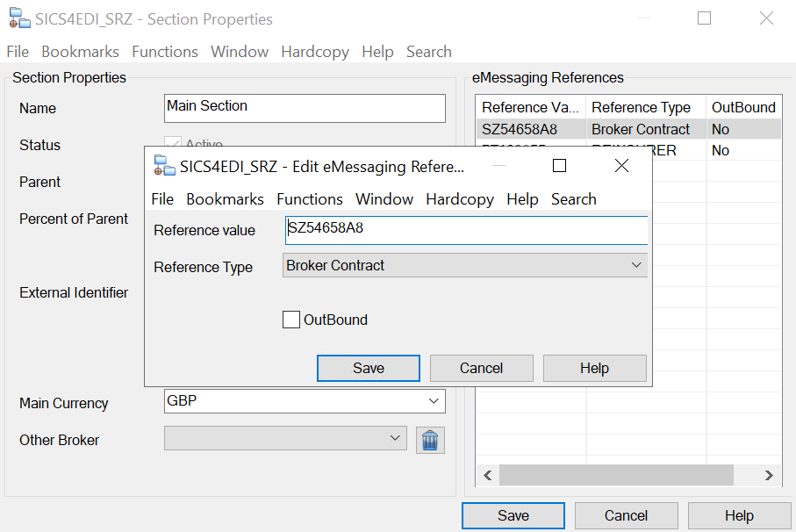Click the Reference value input field
The height and width of the screenshot is (532, 796).
(x=465, y=230)
